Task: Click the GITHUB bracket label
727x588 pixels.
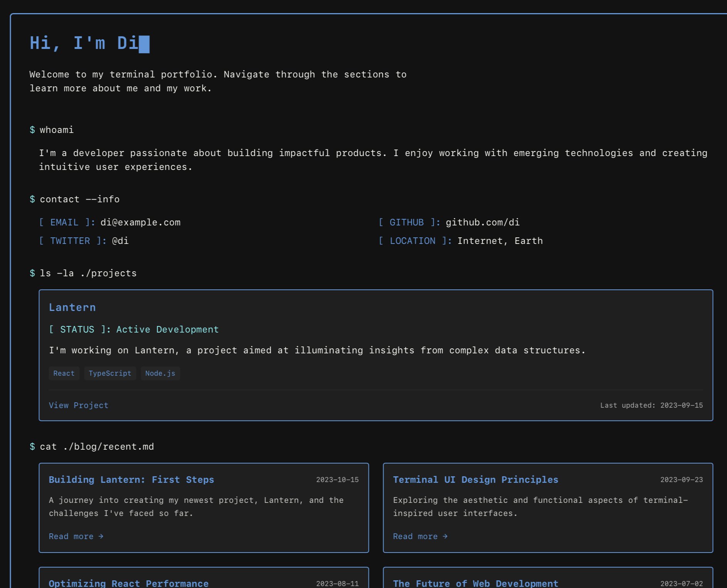Action: pos(409,222)
